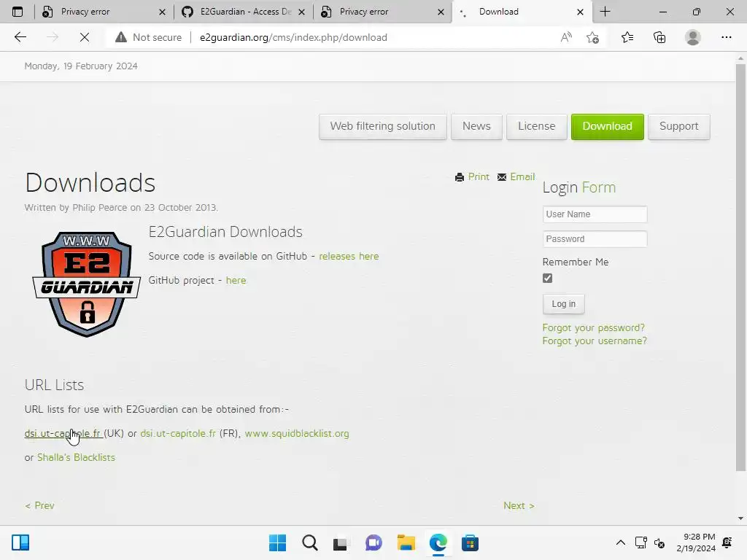Uncheck the Remember Me checkbox
This screenshot has width=747, height=560.
click(547, 278)
